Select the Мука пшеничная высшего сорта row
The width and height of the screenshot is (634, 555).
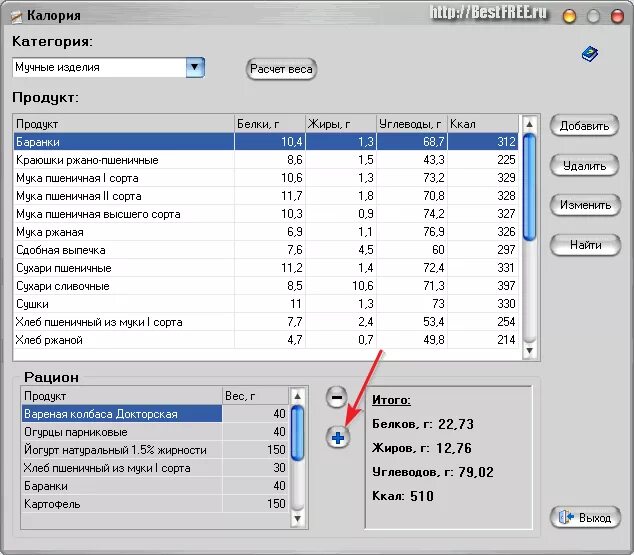coord(266,213)
